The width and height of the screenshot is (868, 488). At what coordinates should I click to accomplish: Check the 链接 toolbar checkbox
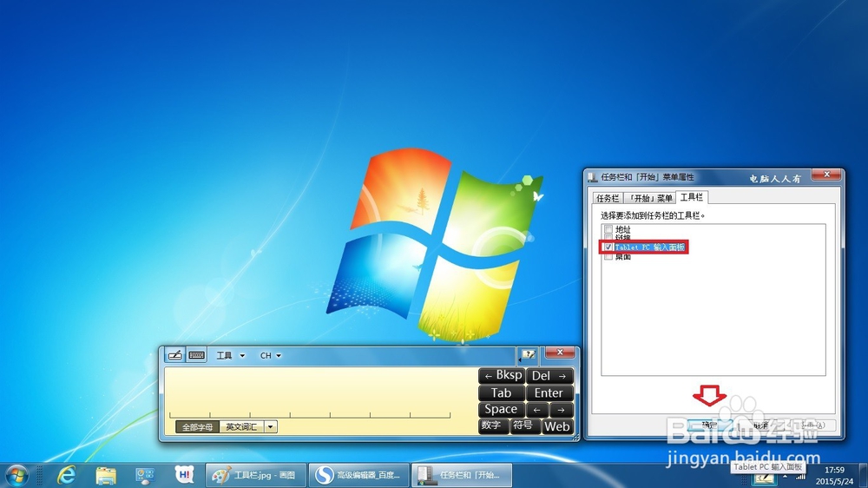[608, 238]
